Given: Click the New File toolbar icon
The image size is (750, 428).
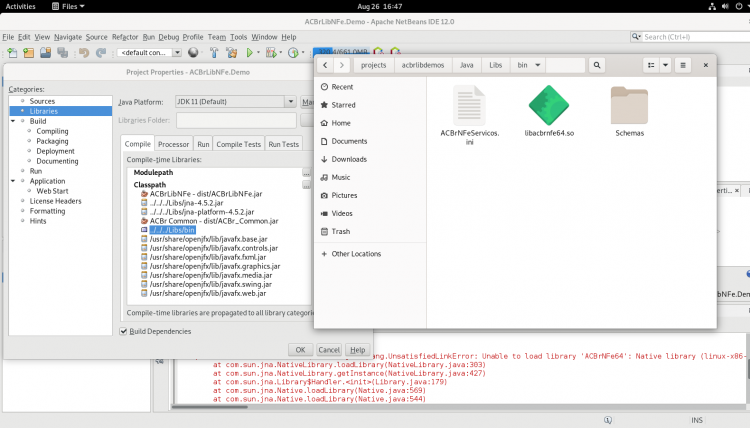Looking at the screenshot, I should 12,53.
